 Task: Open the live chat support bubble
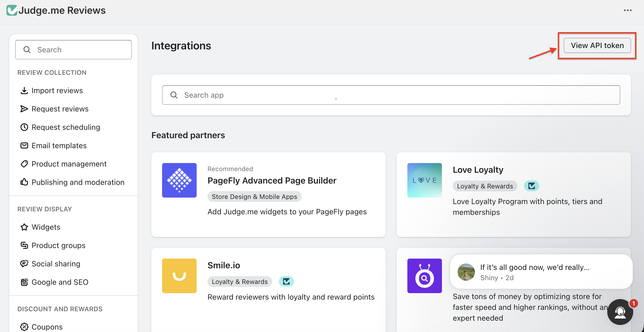620,312
